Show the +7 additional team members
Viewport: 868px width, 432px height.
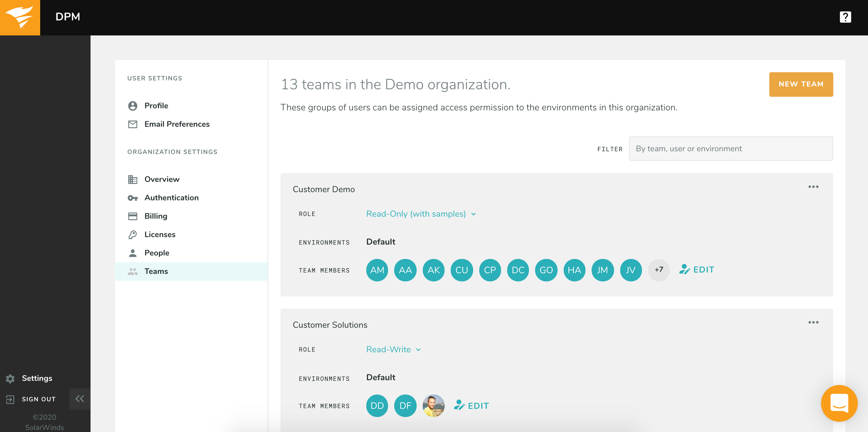659,270
